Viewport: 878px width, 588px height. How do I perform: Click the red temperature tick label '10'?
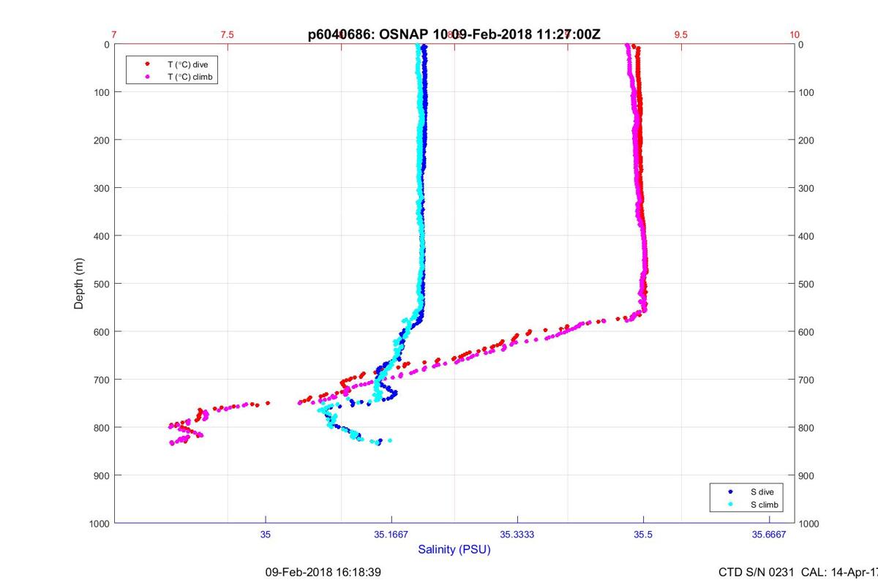click(x=795, y=34)
